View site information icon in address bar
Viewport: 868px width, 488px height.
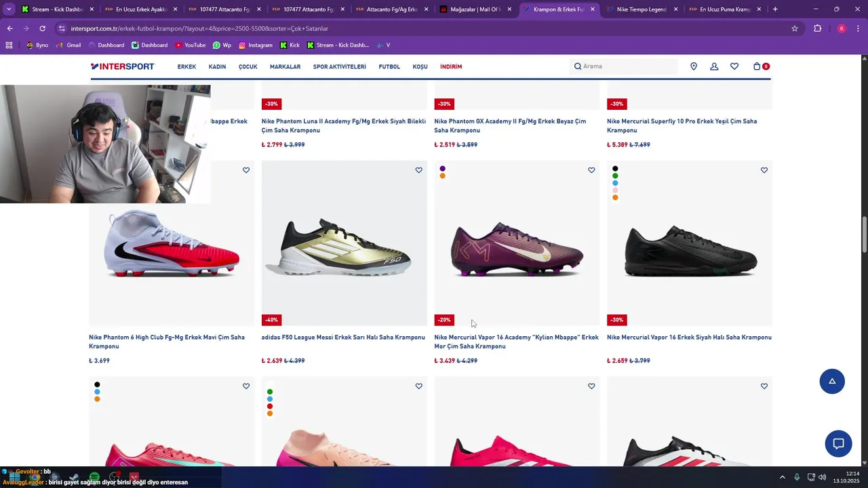tap(62, 28)
